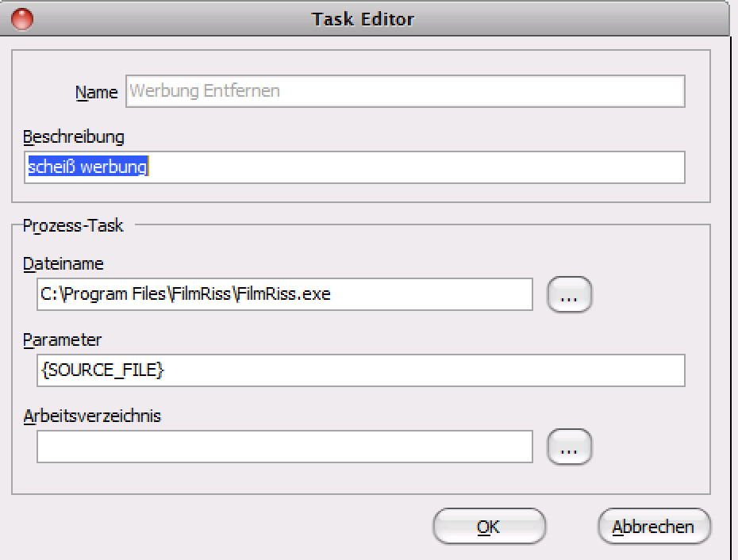Click the Arbeitsverzeichnis label

(x=92, y=416)
